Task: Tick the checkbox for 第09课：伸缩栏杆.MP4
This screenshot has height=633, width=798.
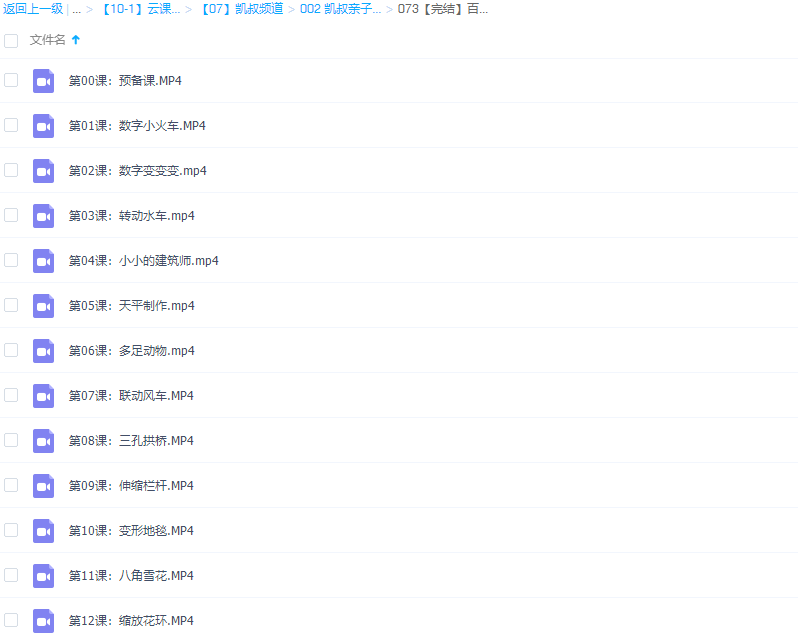Action: pyautogui.click(x=11, y=485)
